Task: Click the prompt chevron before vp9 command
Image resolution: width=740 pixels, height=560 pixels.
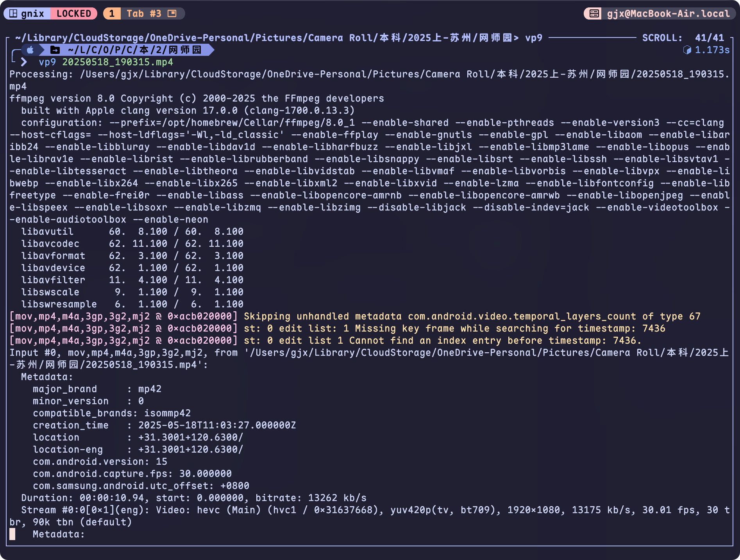Action: [x=24, y=62]
